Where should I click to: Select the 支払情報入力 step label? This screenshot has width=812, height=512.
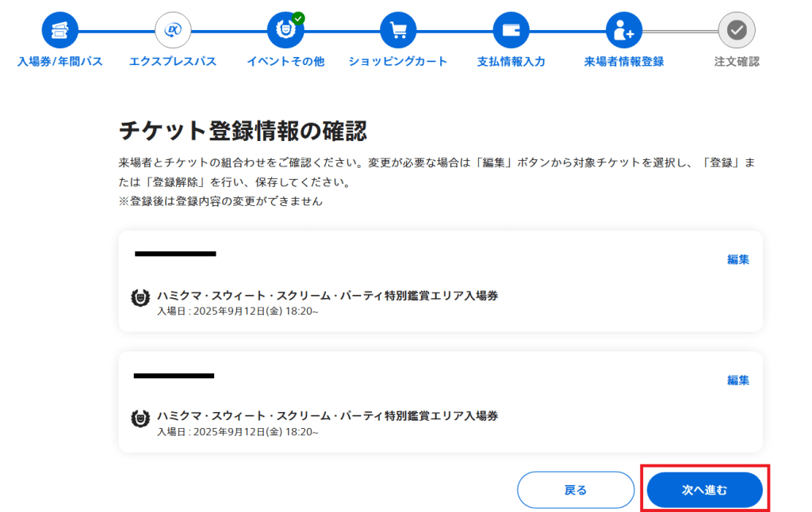[x=511, y=62]
